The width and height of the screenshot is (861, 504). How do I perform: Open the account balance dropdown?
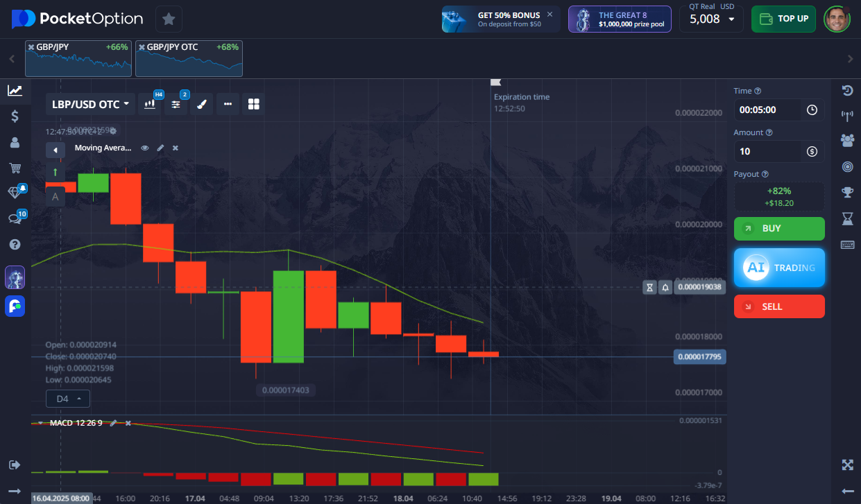(x=711, y=19)
